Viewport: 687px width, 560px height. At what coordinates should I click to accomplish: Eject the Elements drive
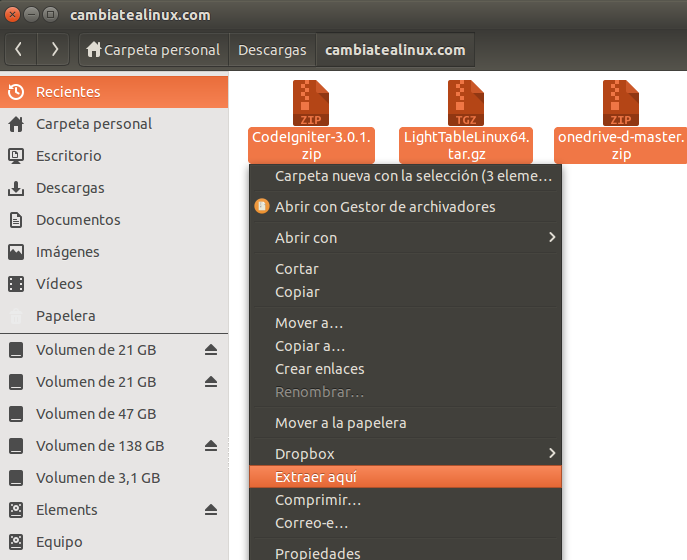[x=211, y=510]
